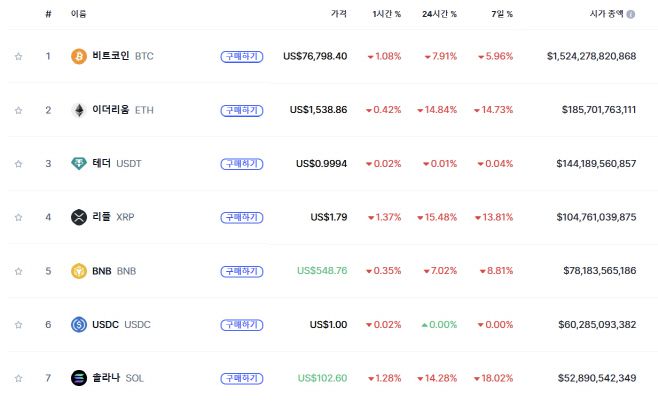Click the Ethereum logo icon
658x403 pixels.
(x=79, y=110)
